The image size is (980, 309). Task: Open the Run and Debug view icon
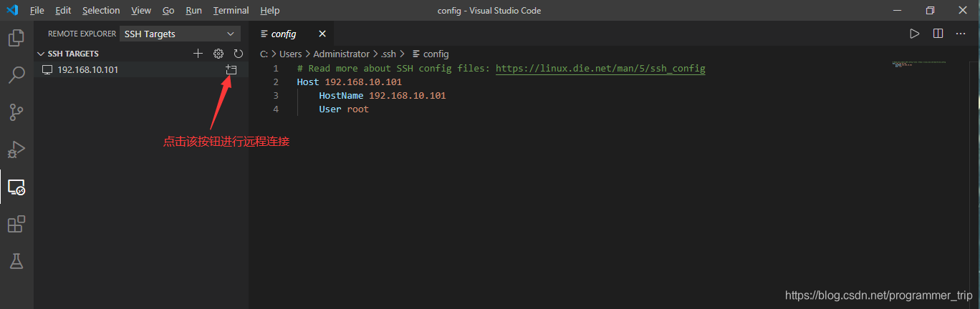coord(16,149)
